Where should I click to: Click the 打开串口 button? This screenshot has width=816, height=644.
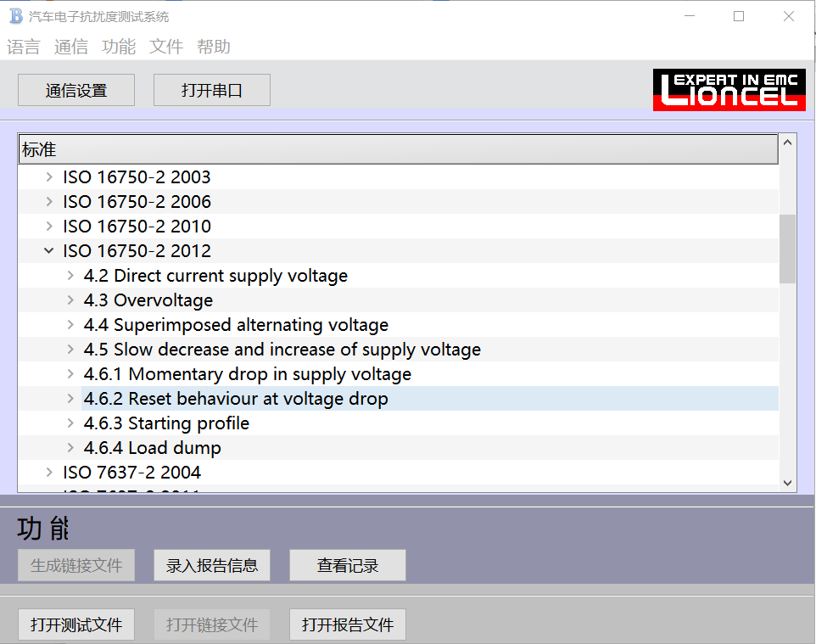tap(212, 91)
